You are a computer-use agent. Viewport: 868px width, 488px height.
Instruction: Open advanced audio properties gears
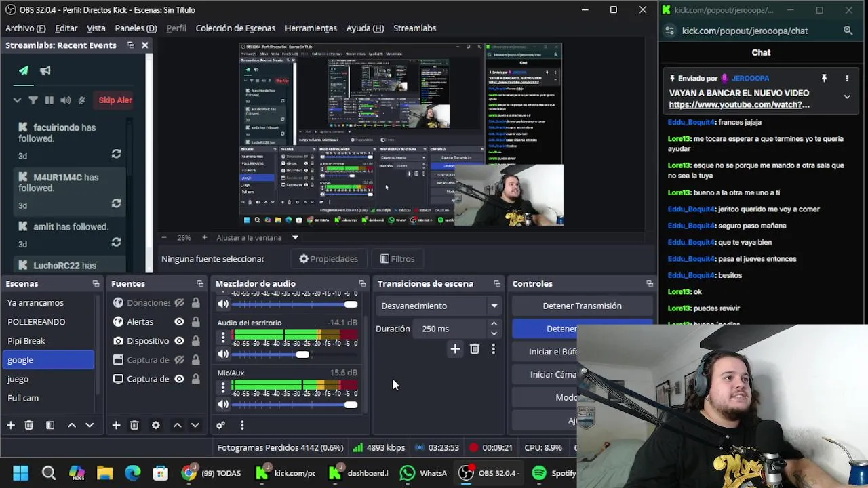[220, 425]
